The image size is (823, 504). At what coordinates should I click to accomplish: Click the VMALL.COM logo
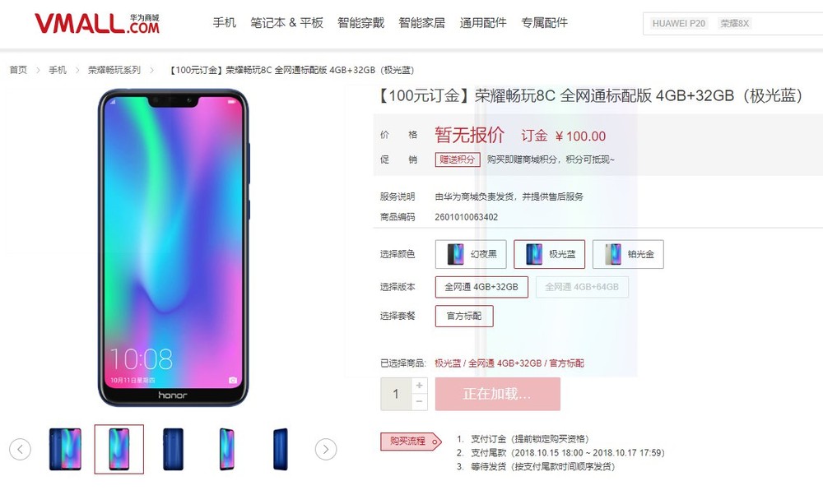[x=97, y=24]
